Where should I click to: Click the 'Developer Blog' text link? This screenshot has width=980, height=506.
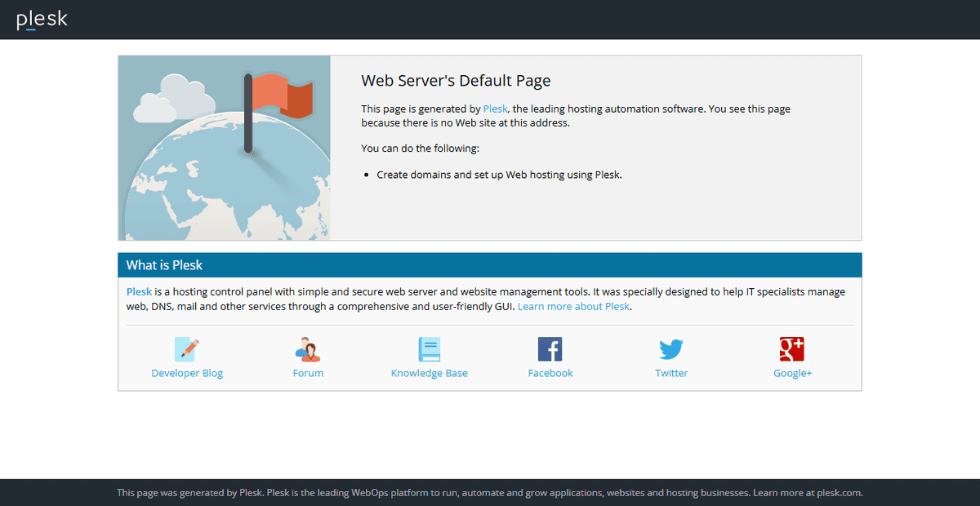click(x=187, y=373)
